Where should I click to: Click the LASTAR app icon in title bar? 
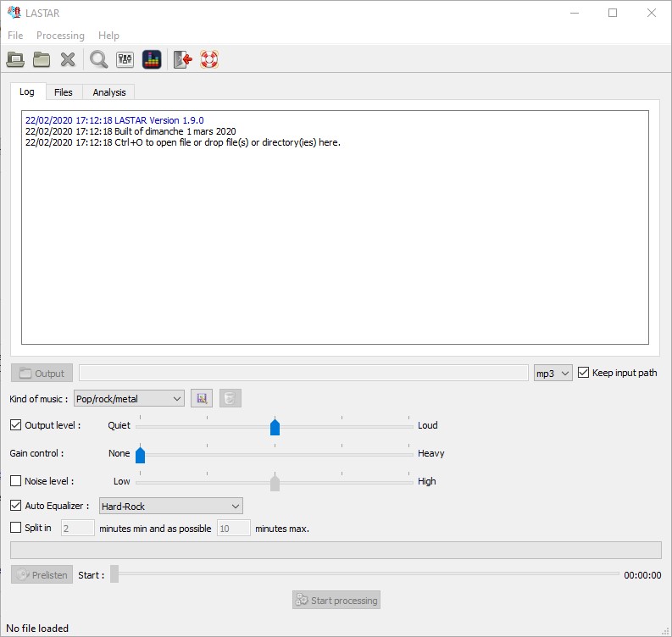pyautogui.click(x=14, y=13)
